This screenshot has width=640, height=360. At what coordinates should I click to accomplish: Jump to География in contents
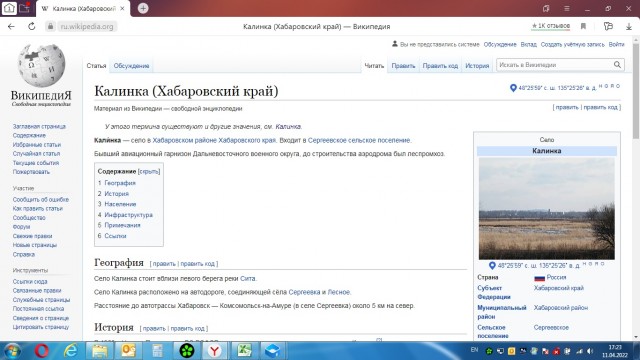point(120,183)
